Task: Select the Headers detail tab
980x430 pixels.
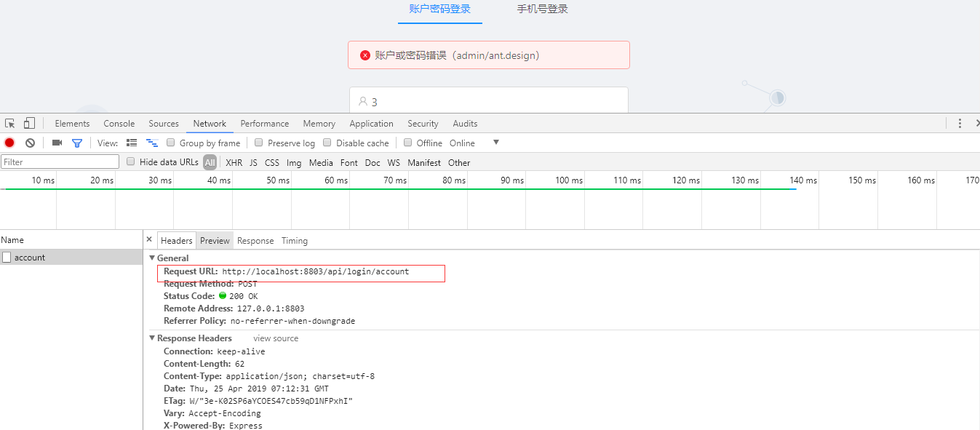Action: (177, 241)
